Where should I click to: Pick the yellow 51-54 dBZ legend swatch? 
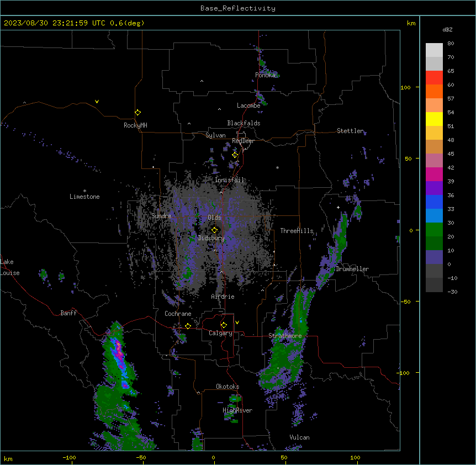(x=434, y=119)
